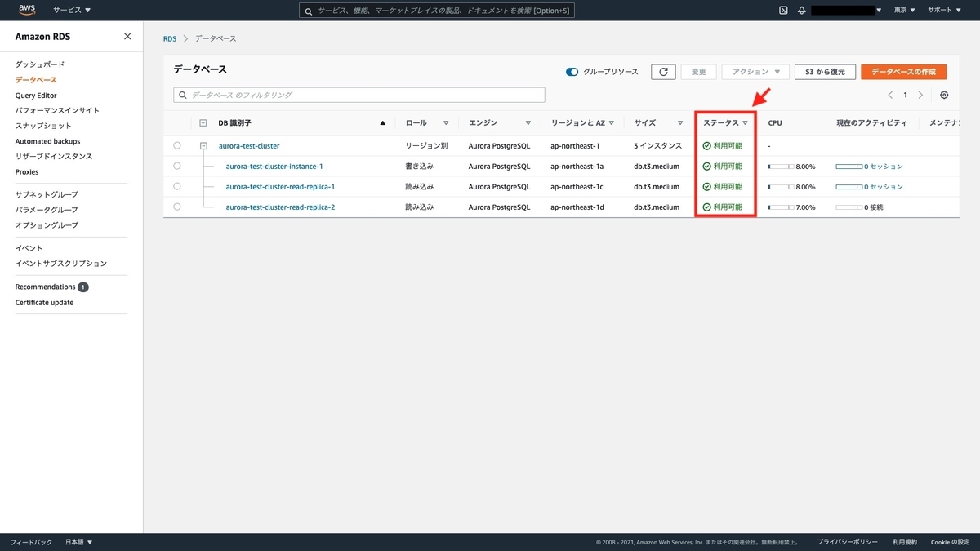Open CloudShell terminal icon in top bar
Image resolution: width=980 pixels, height=551 pixels.
[783, 10]
